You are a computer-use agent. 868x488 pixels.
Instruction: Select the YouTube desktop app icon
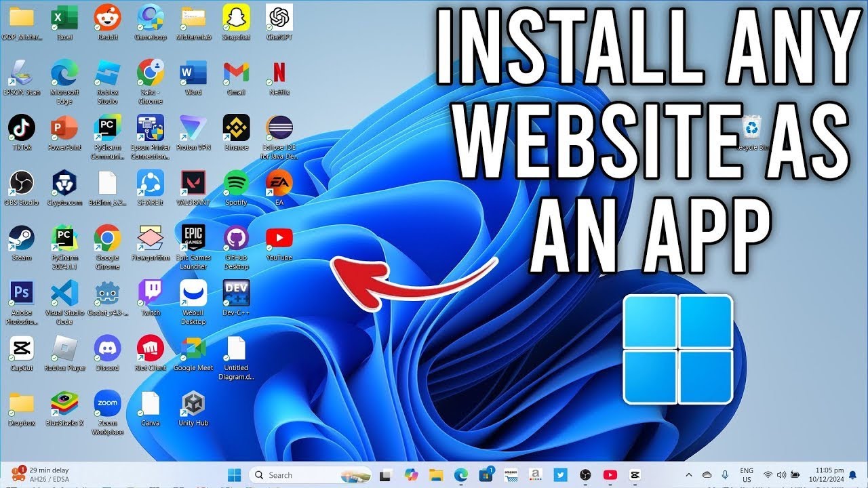coord(279,242)
